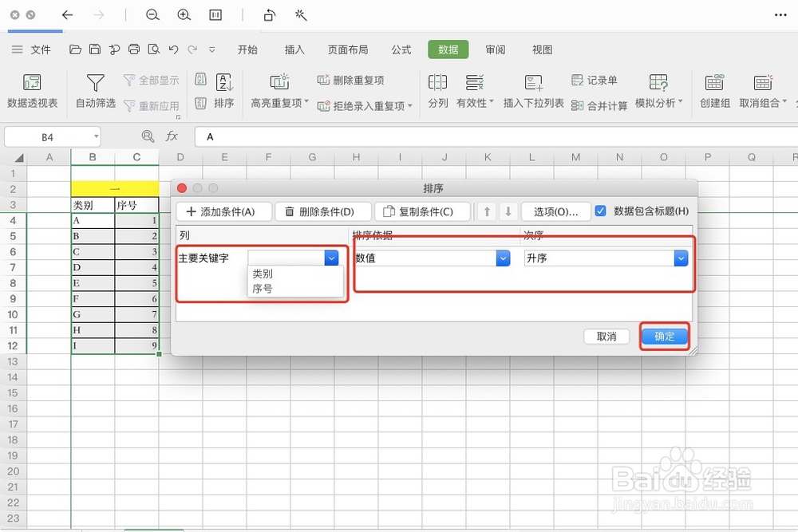The image size is (798, 532).
Task: Click the 分列 (Text to Columns) icon
Action: click(437, 89)
